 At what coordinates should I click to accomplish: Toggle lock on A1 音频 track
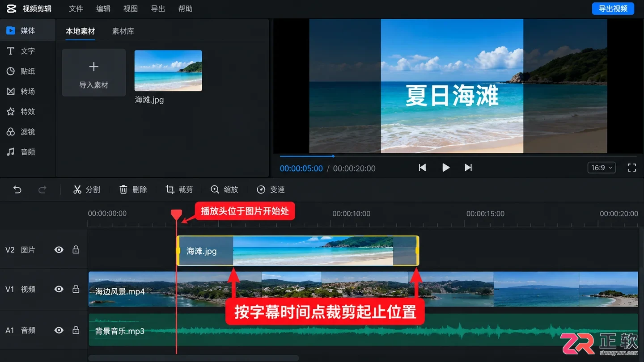click(76, 330)
